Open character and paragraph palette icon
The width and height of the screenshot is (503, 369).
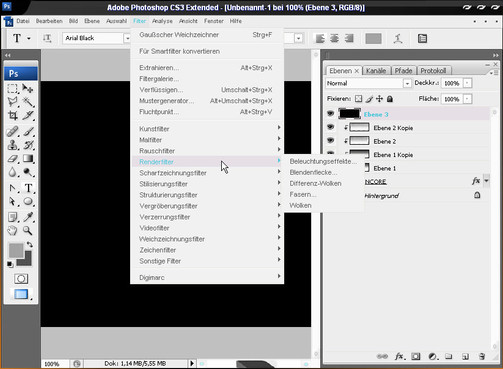(422, 39)
